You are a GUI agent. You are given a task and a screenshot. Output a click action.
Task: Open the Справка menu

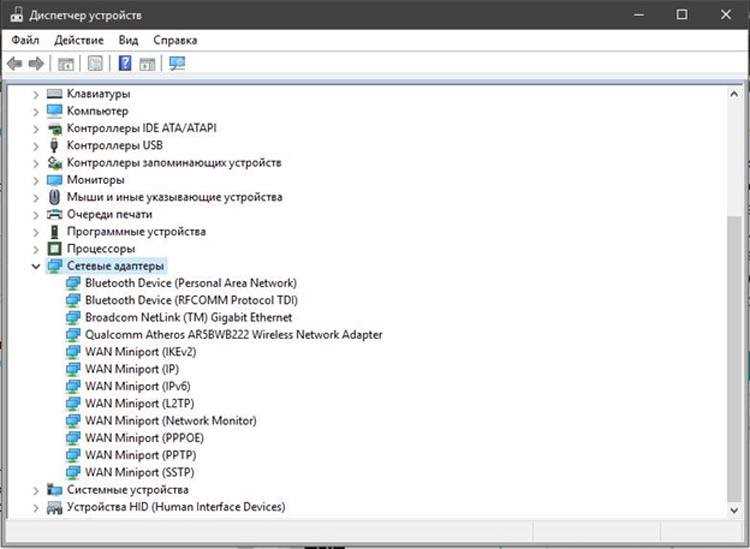pos(175,40)
